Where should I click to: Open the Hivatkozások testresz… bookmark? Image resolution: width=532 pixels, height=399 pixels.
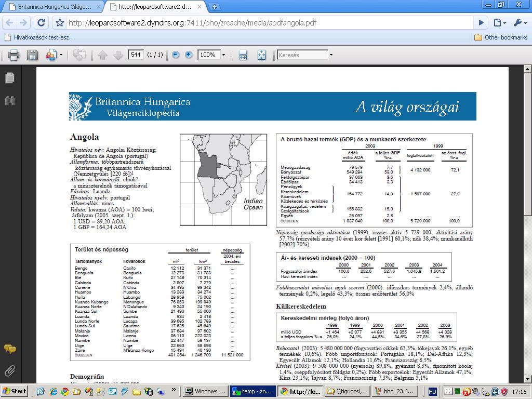point(39,37)
